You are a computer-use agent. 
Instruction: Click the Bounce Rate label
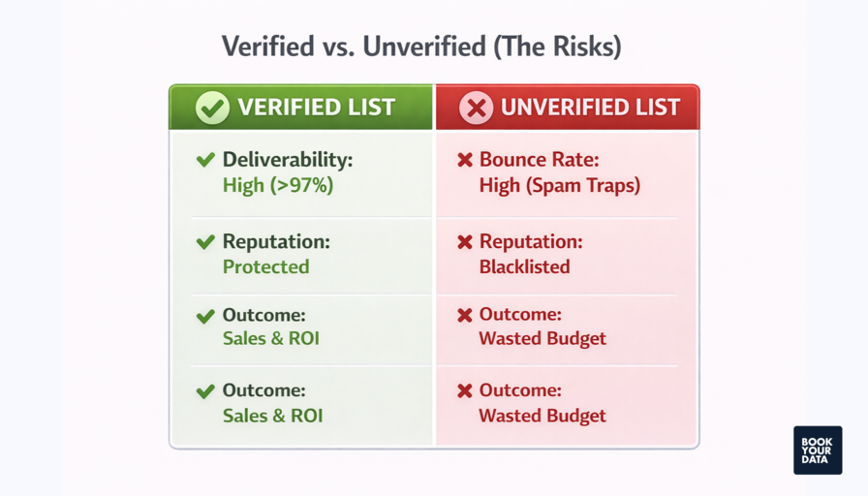pyautogui.click(x=540, y=160)
